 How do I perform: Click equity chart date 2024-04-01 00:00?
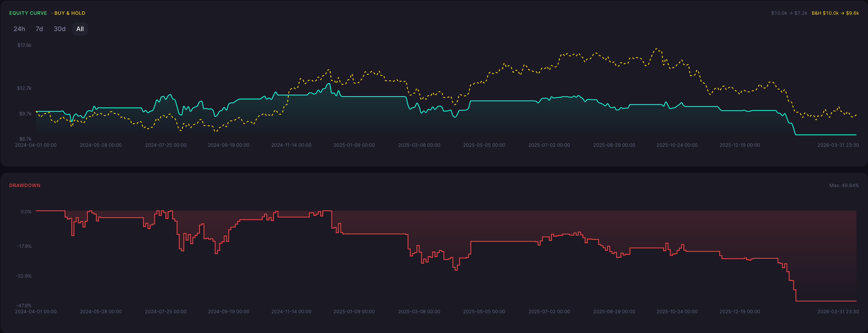[36, 145]
